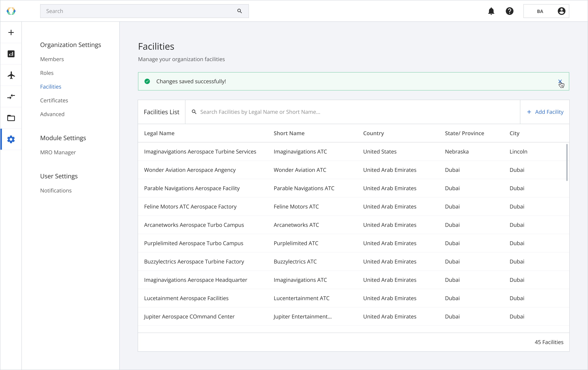The height and width of the screenshot is (370, 588).
Task: Sort by the Country column header
Action: 374,133
